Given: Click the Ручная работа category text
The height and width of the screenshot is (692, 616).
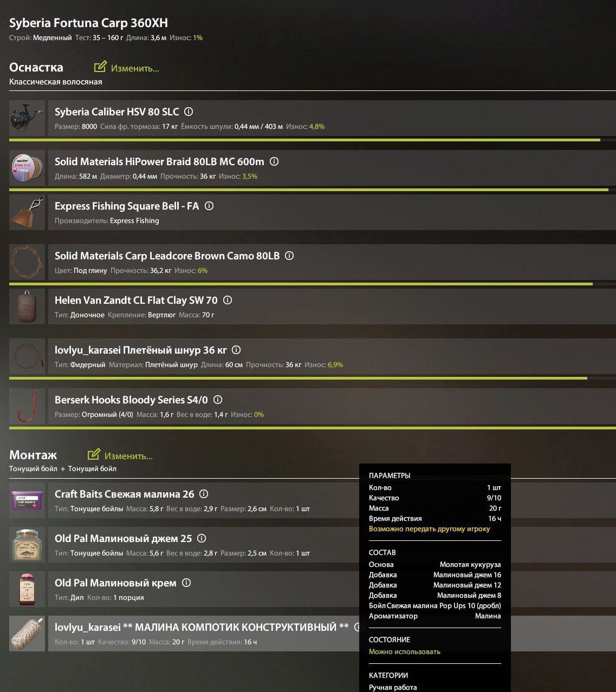Looking at the screenshot, I should [393, 687].
